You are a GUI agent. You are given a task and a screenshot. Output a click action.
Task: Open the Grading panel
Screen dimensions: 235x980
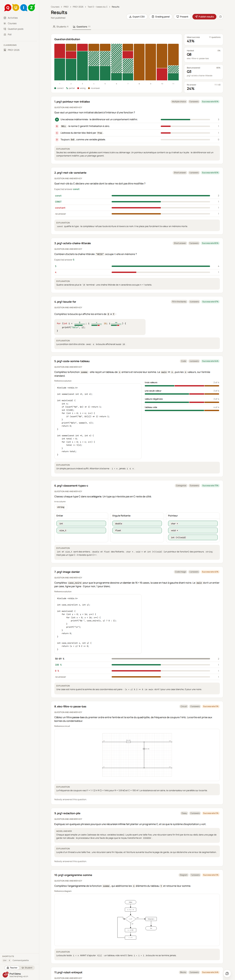tap(160, 17)
